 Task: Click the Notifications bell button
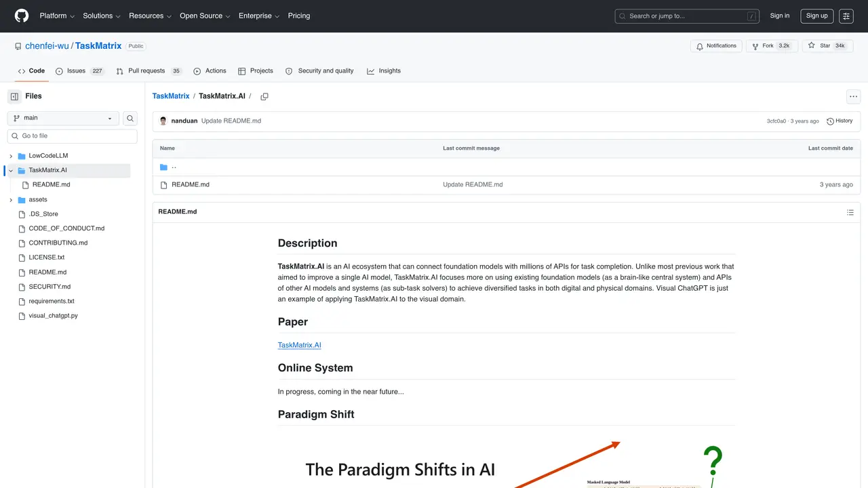[x=716, y=46]
